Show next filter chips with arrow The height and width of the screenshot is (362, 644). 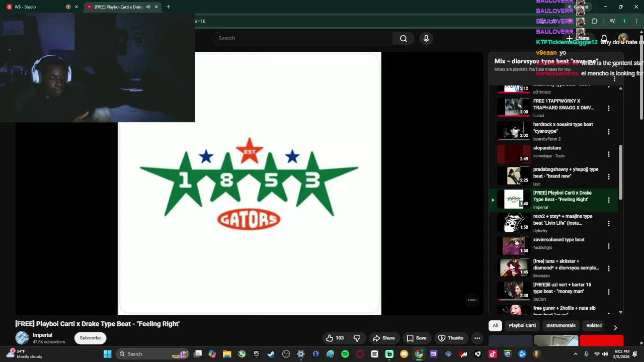(x=615, y=328)
